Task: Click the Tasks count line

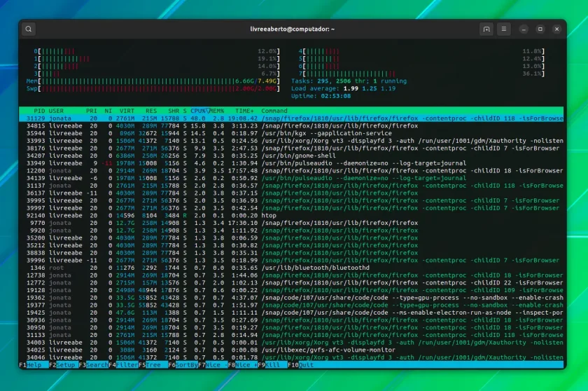Action: [349, 81]
